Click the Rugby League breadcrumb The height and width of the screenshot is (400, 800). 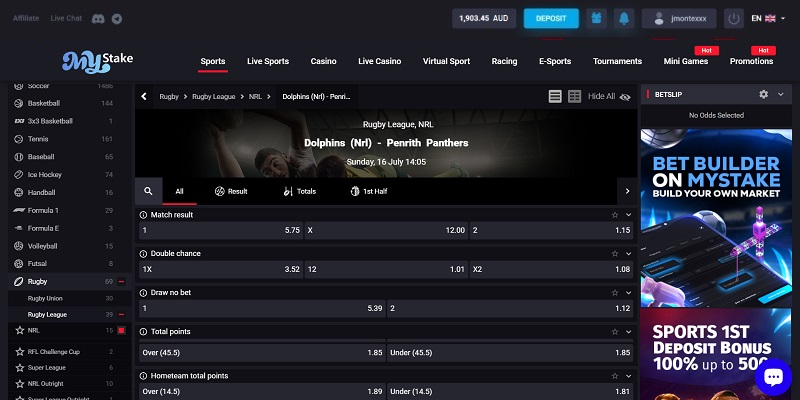coord(214,96)
